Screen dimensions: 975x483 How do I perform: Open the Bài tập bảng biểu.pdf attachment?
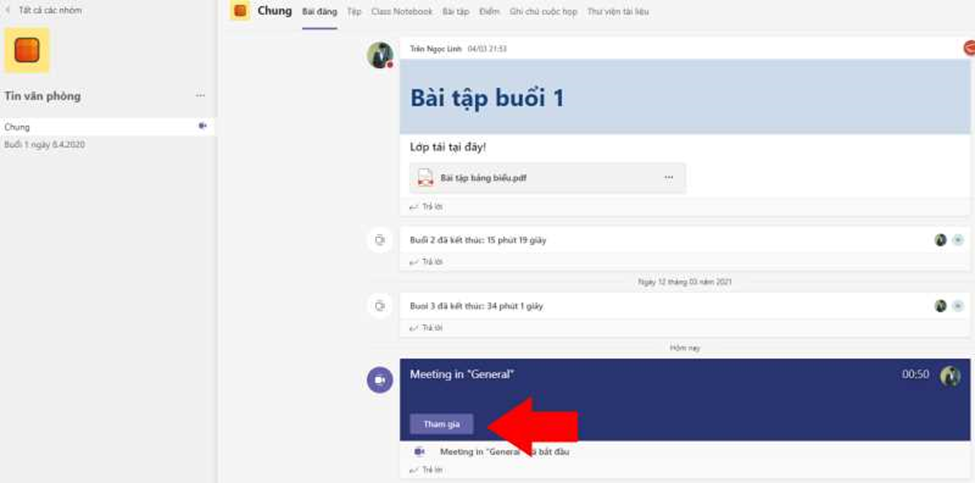(x=548, y=178)
